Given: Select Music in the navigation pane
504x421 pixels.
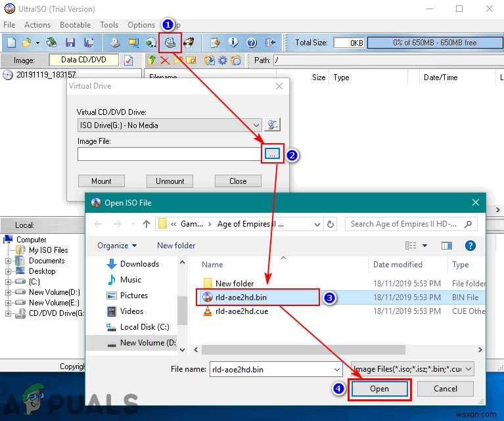Looking at the screenshot, I should (x=131, y=280).
